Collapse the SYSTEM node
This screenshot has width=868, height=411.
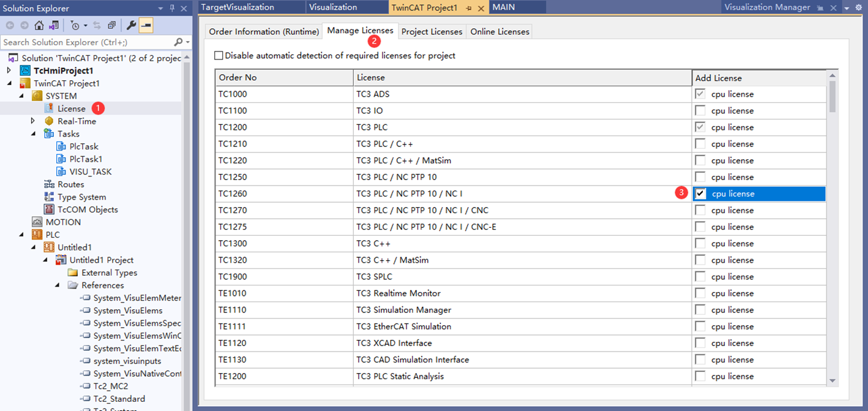pos(21,96)
